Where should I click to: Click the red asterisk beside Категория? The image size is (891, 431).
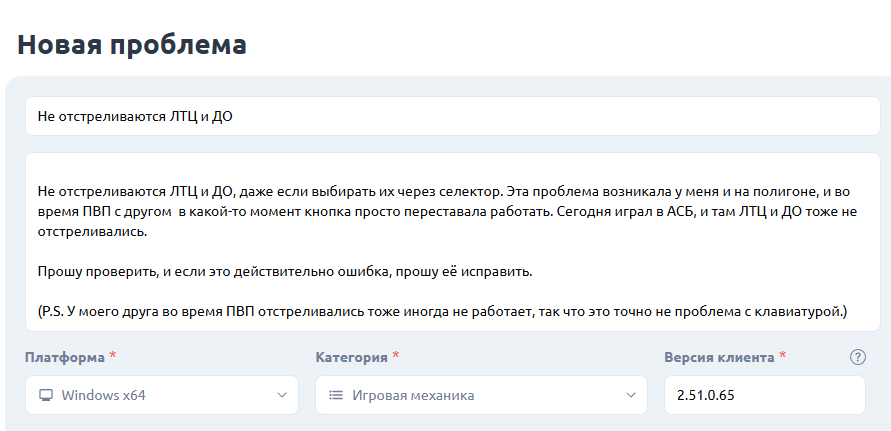point(396,357)
